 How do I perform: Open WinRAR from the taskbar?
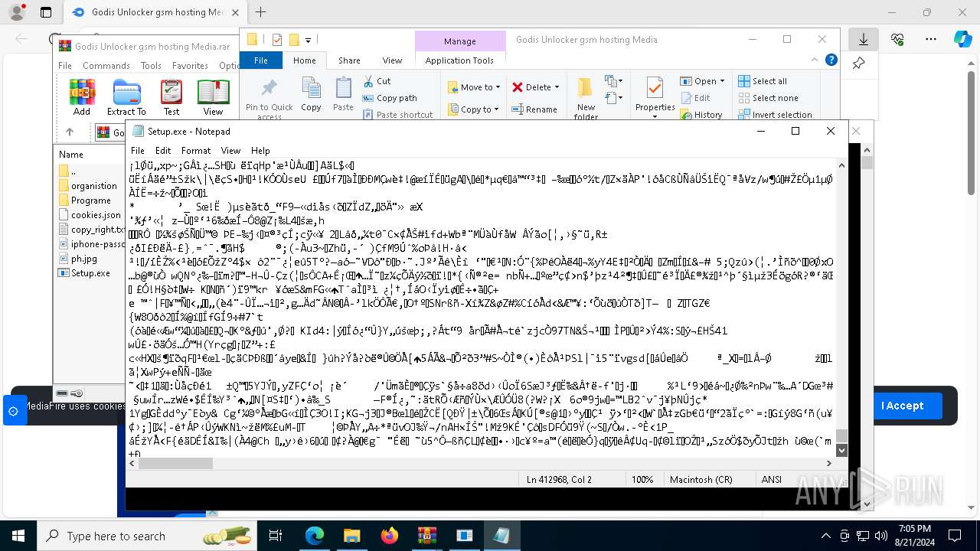[427, 536]
